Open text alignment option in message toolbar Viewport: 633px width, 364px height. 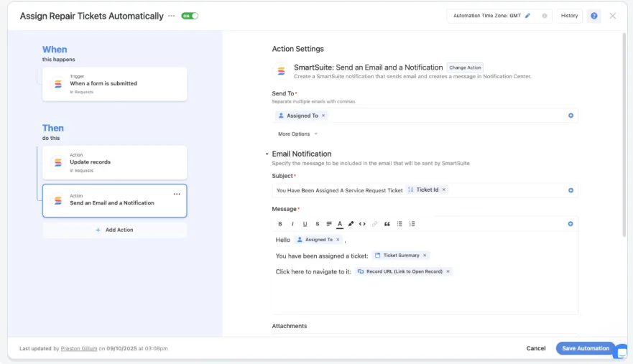point(329,224)
